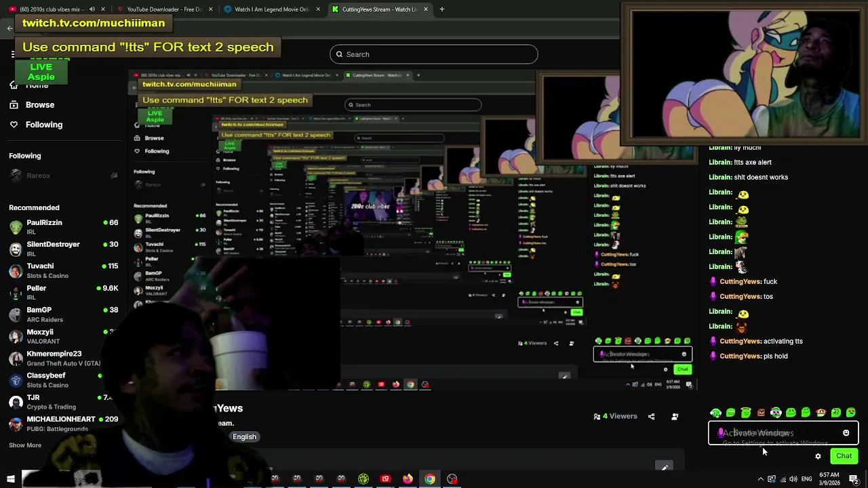868x488 pixels.
Task: Open the clock showing 6:57 AM
Action: pos(829,479)
